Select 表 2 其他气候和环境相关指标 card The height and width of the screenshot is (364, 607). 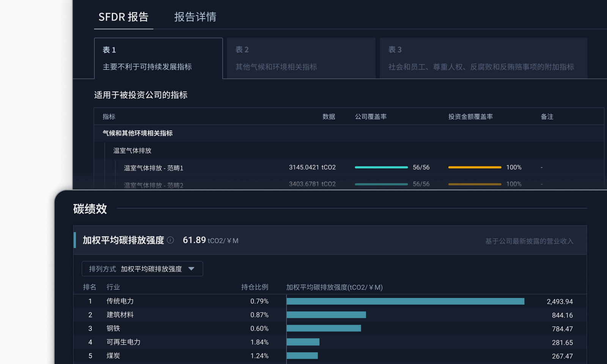(x=301, y=58)
